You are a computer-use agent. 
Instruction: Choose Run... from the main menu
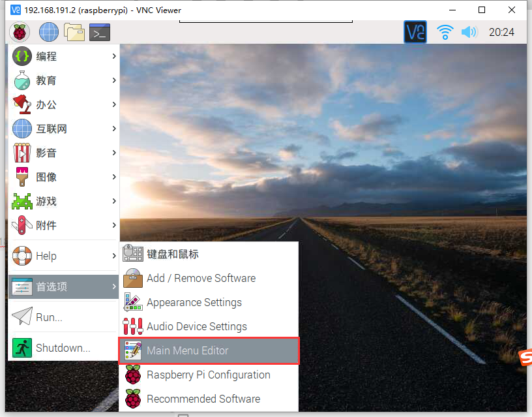tap(63, 317)
